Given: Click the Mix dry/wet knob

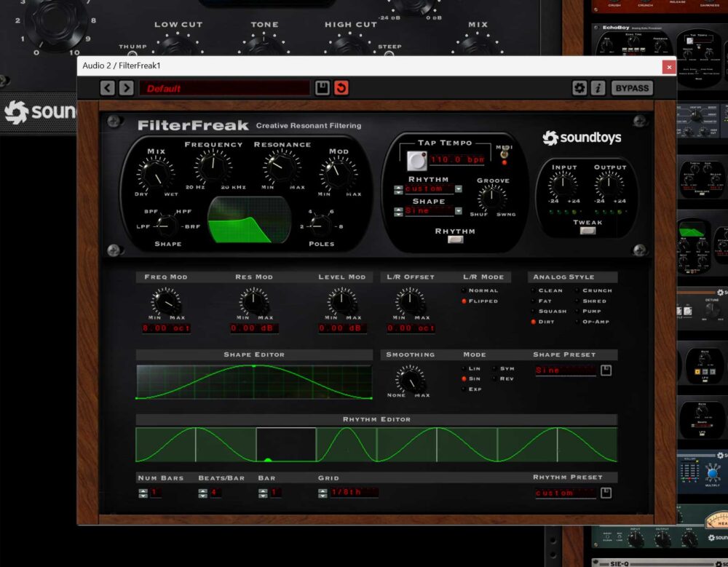Looking at the screenshot, I should [156, 175].
